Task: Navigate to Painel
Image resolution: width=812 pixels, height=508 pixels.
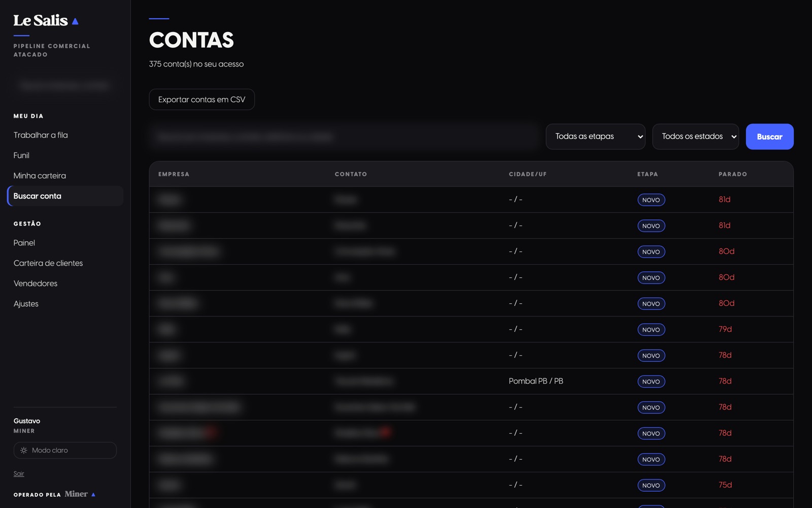Action: pos(24,243)
